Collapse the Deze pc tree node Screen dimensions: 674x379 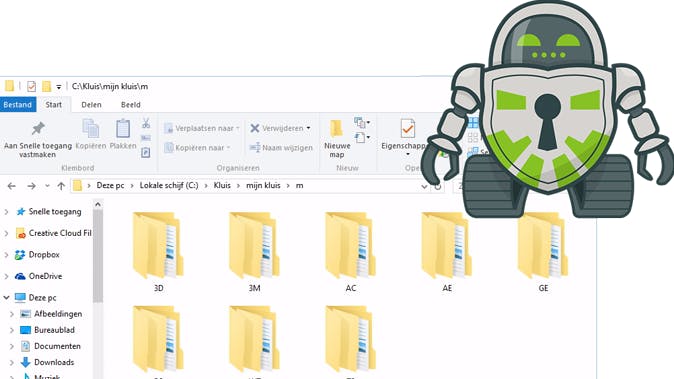pyautogui.click(x=6, y=297)
